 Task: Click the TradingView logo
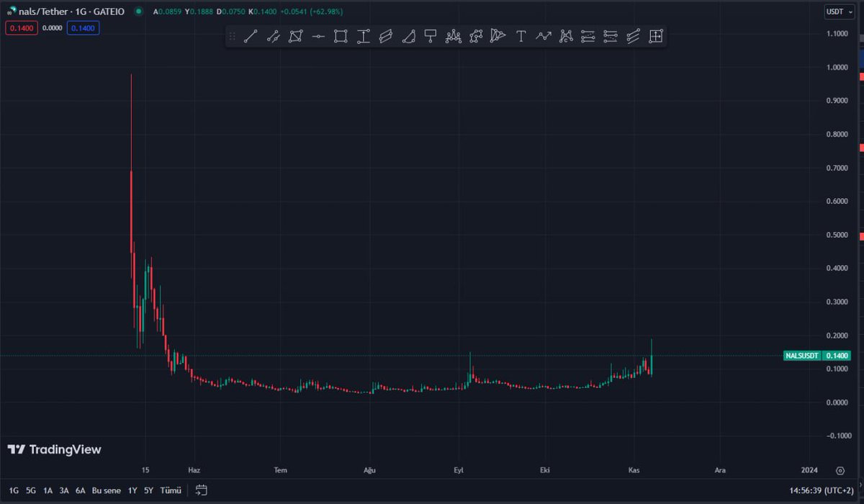(54, 449)
